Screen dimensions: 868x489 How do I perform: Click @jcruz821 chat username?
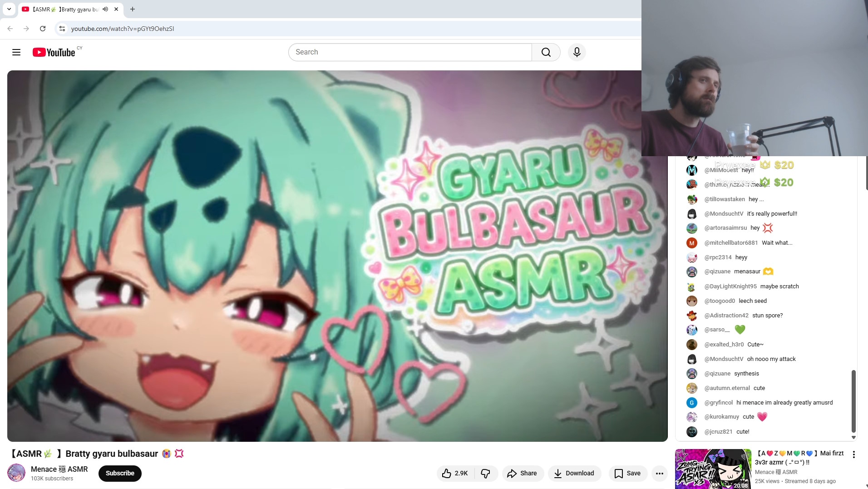[x=718, y=432]
